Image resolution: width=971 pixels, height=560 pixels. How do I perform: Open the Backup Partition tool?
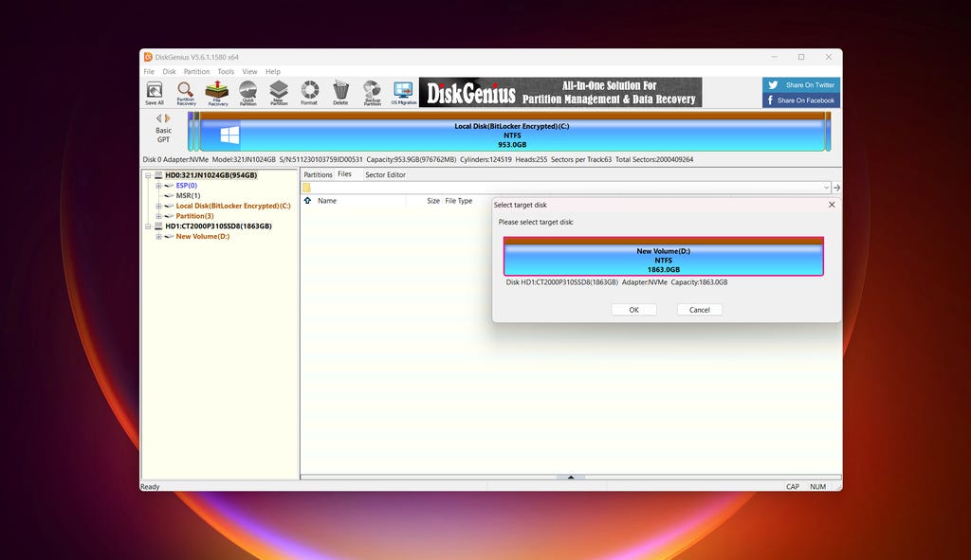(372, 92)
